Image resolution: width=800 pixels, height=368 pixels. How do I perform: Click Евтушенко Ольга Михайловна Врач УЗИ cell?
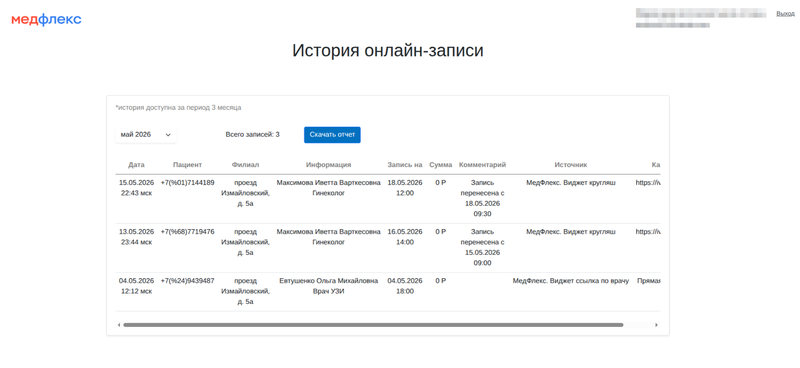(x=329, y=286)
